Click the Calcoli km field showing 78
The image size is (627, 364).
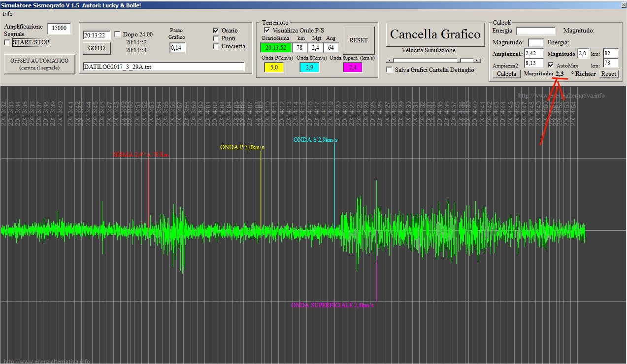point(611,63)
